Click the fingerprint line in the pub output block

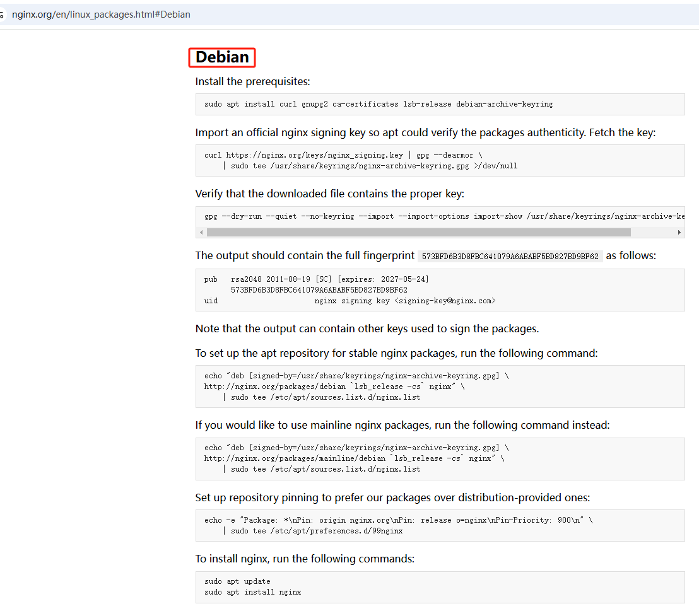click(319, 290)
